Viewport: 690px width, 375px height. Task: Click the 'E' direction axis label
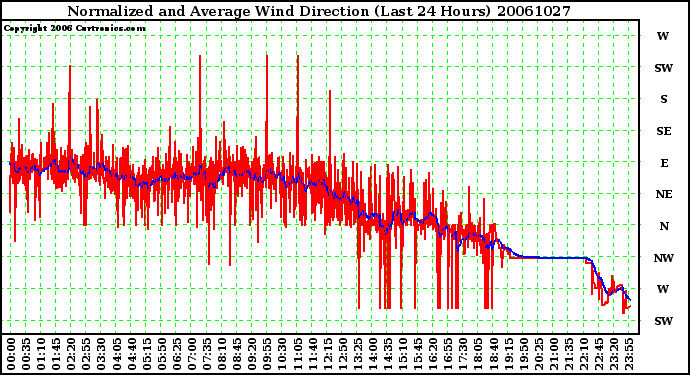point(664,163)
